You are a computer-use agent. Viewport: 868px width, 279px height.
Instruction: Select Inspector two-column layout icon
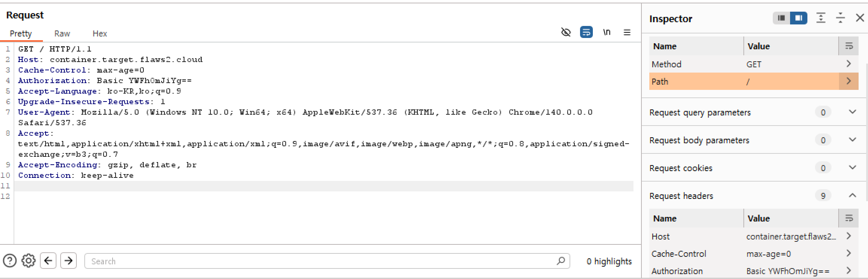798,18
